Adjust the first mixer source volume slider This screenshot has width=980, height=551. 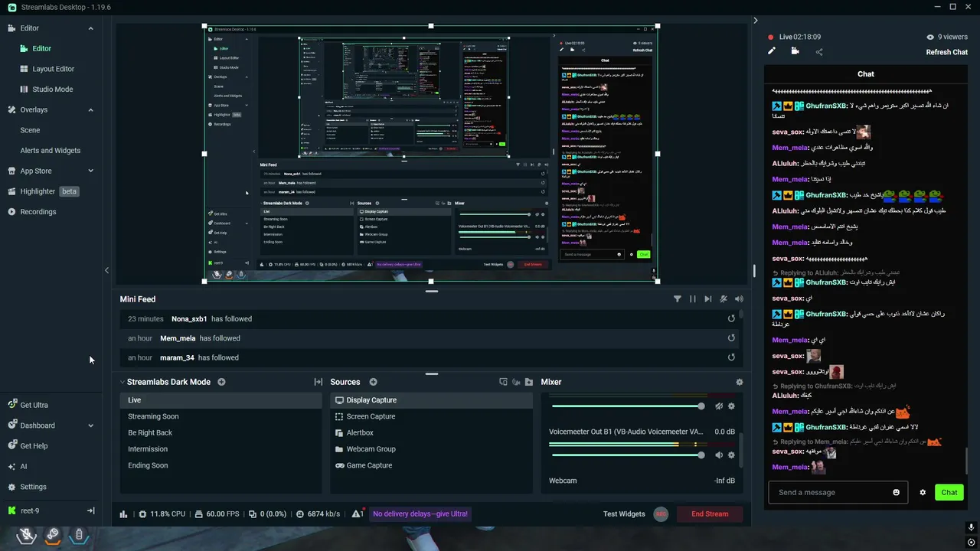[x=626, y=406]
